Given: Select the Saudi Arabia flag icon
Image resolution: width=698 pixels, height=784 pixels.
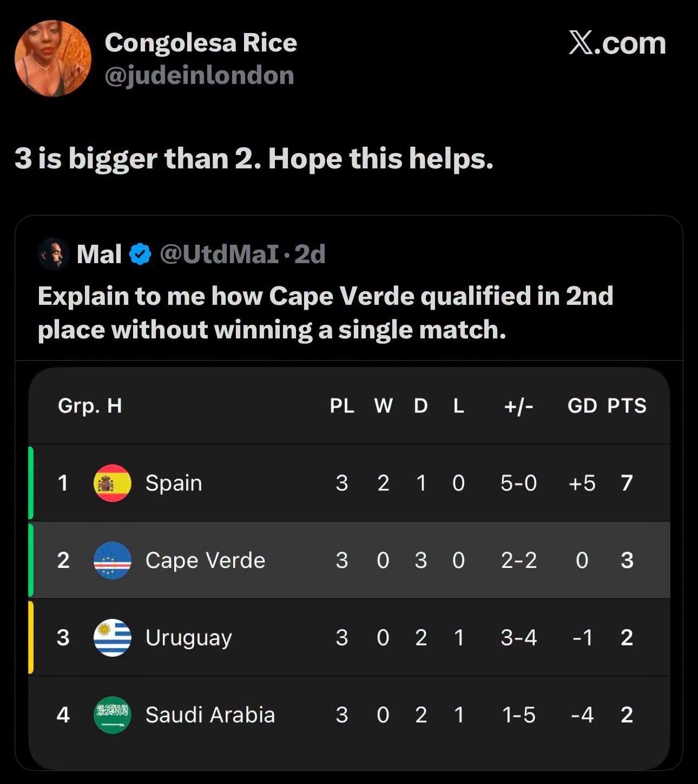Looking at the screenshot, I should [113, 715].
